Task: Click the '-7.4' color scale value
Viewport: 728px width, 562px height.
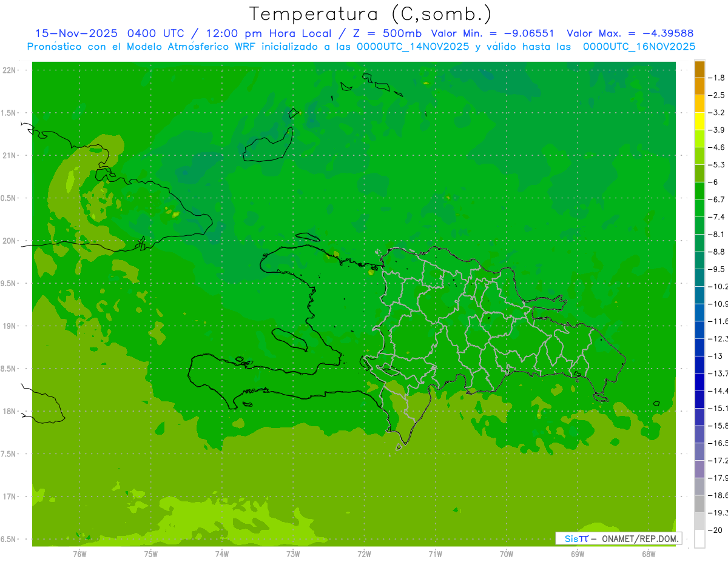Action: [x=716, y=217]
